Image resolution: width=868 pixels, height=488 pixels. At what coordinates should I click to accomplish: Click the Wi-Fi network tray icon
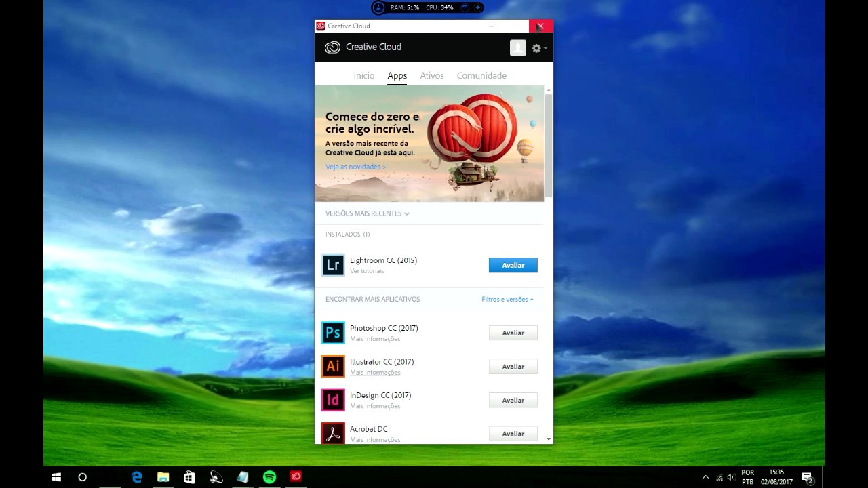tap(719, 477)
